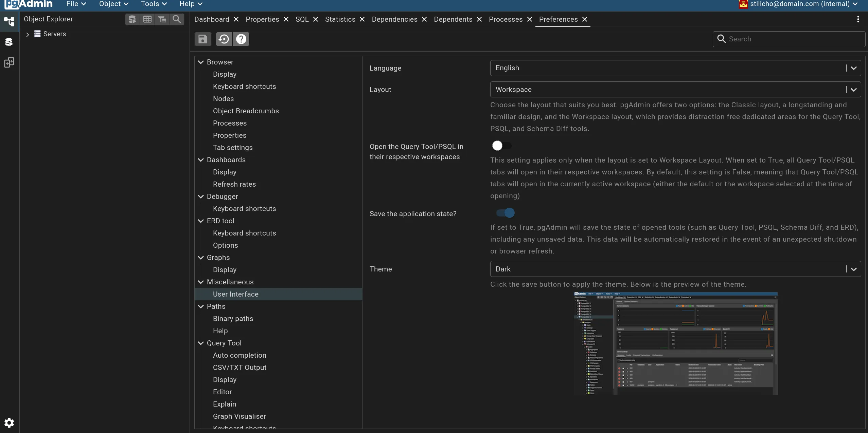868x433 pixels.
Task: Collapse the Browser preferences section
Action: coord(201,62)
